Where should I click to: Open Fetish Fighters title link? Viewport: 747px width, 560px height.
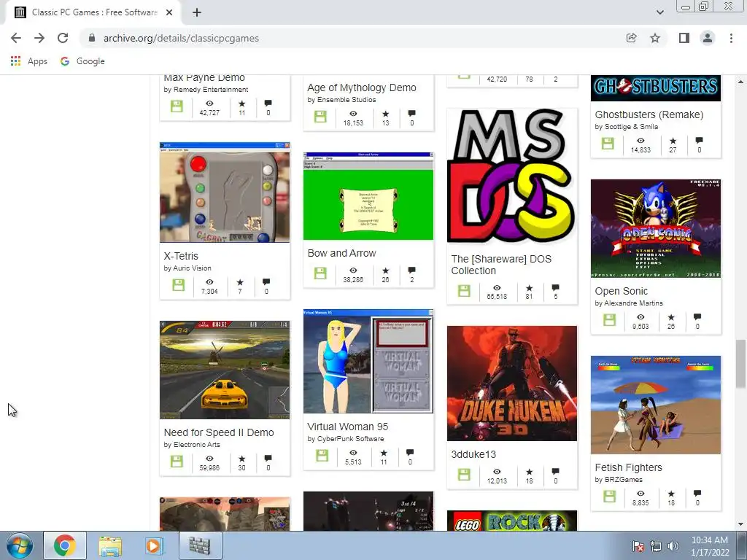[628, 467]
